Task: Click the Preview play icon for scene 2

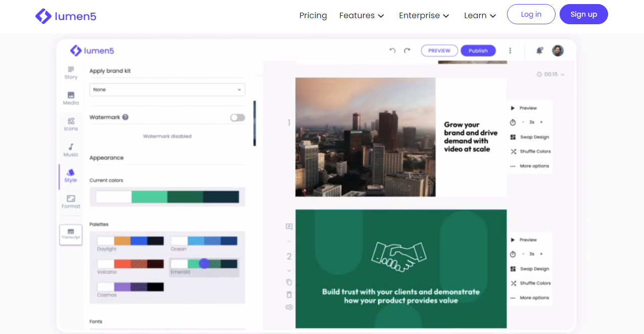Action: click(513, 240)
